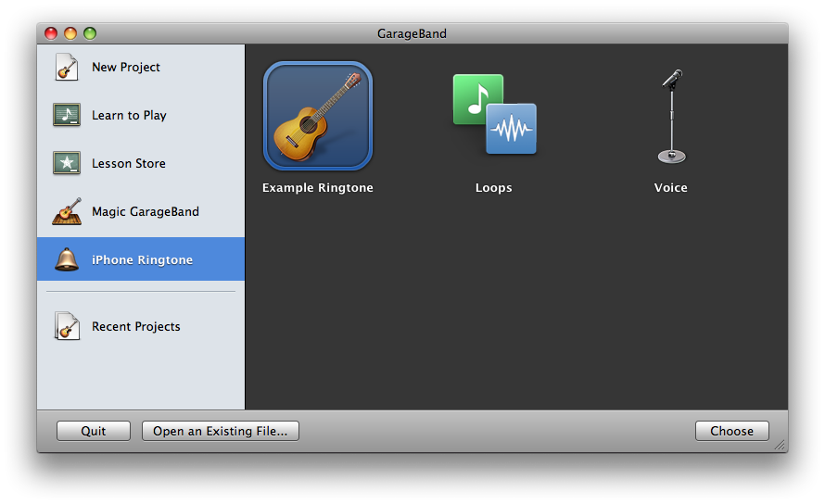
Task: Select the Loops template icon
Action: point(495,114)
